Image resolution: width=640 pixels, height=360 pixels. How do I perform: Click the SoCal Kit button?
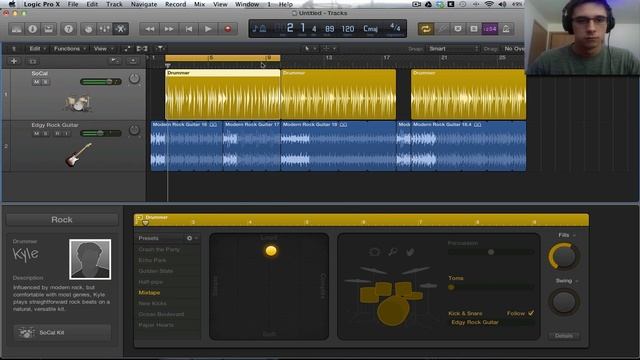point(62,333)
